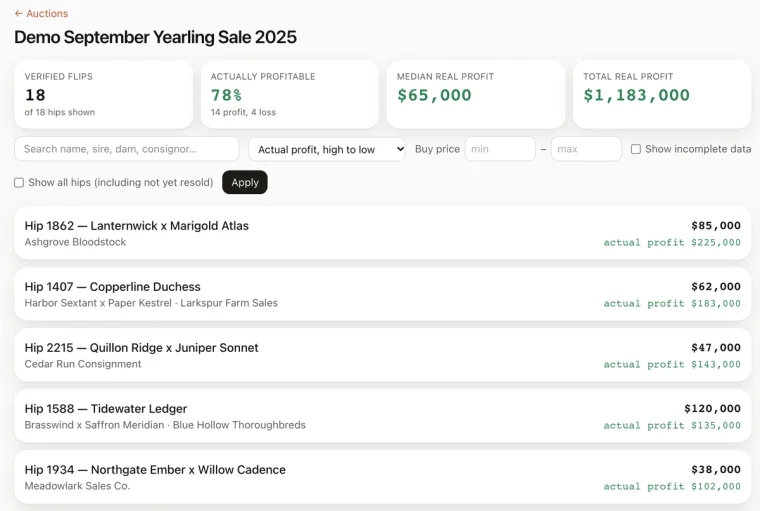Open Hip 1407 Copperline Duchess
The image size is (760, 511).
pyautogui.click(x=382, y=294)
